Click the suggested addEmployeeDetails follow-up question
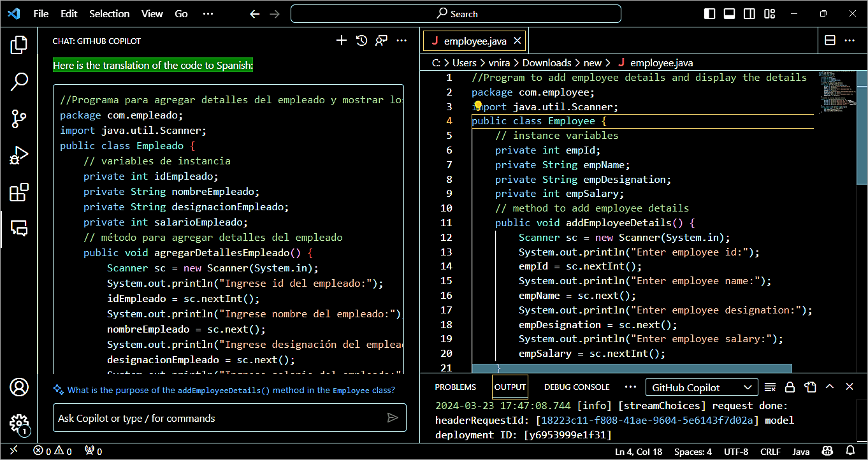This screenshot has height=460, width=868. (231, 390)
